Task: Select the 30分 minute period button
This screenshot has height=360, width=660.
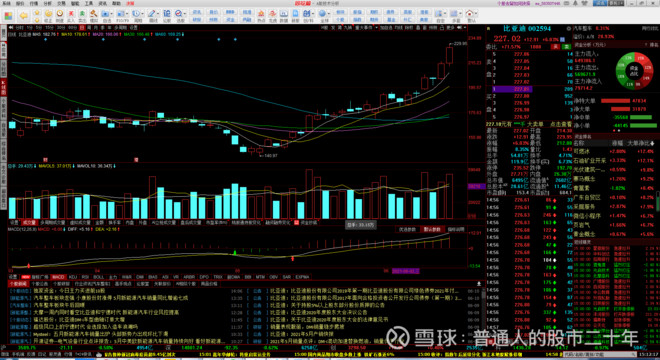Action: (61, 27)
